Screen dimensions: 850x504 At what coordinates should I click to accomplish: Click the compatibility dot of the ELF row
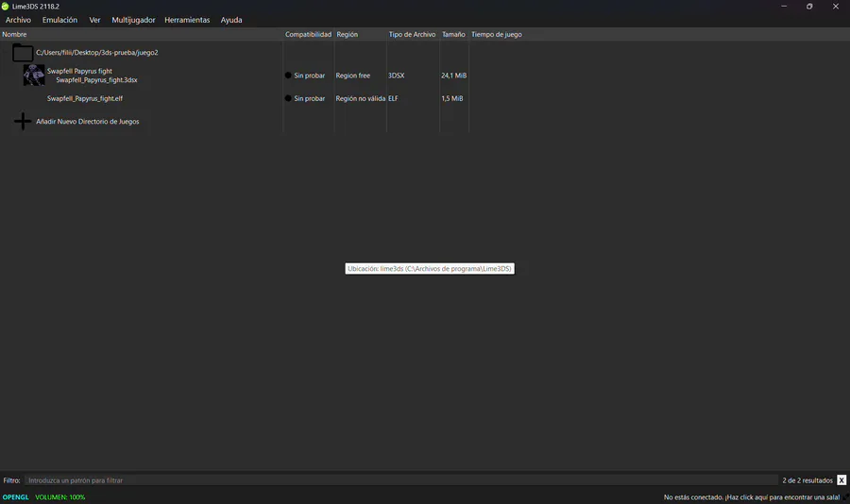point(288,98)
